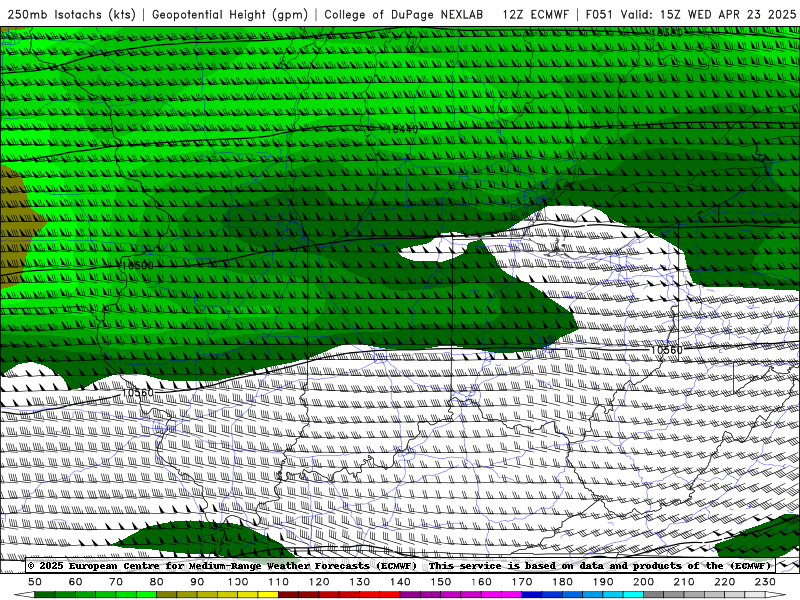The width and height of the screenshot is (800, 600).
Task: Click the 120 knot legend value
Action: click(x=319, y=582)
